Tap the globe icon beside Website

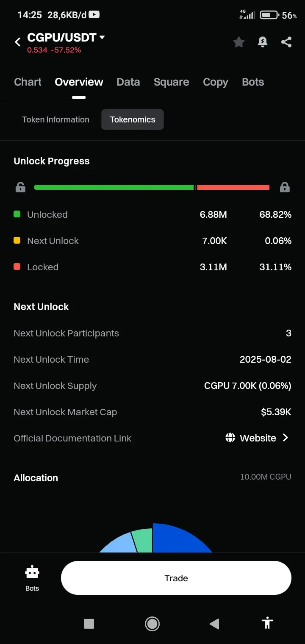point(230,438)
